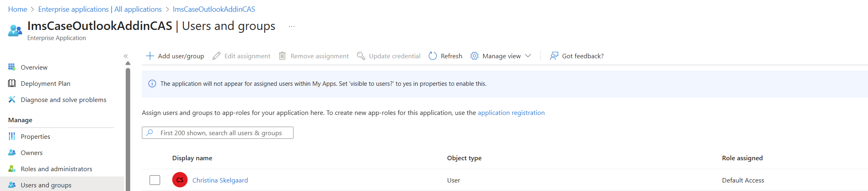Click Edit assignment label

247,56
